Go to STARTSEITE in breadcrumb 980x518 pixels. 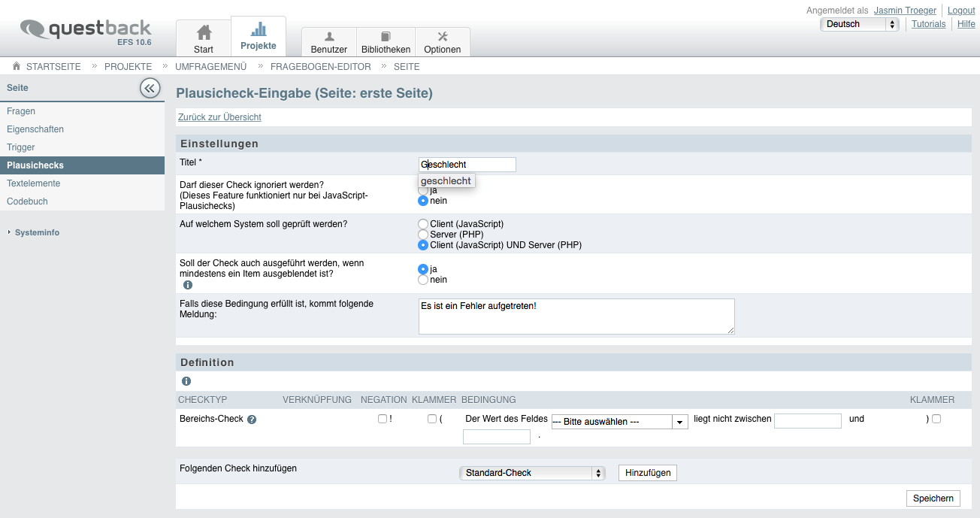coord(53,67)
